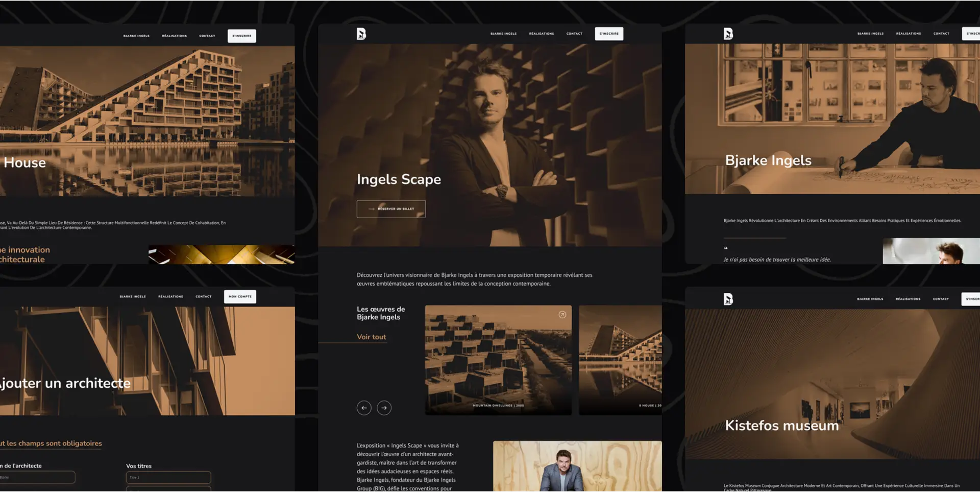Choose Bjarke Ingels in the Ingels Scape page menu
The height and width of the screenshot is (492, 980).
pos(503,34)
